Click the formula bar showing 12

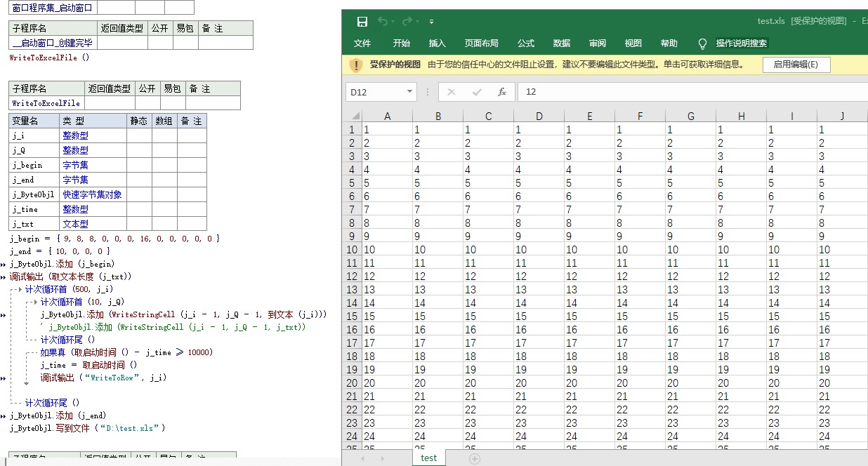pos(692,92)
